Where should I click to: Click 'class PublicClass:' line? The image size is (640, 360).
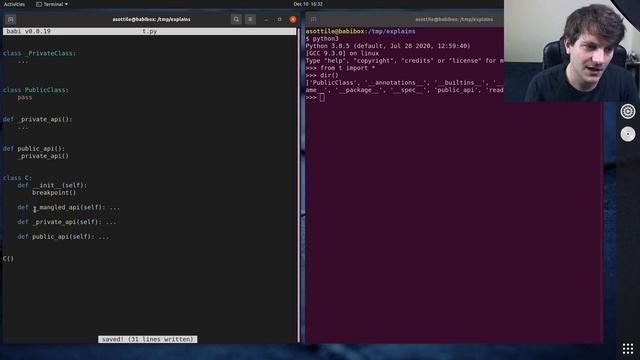36,90
